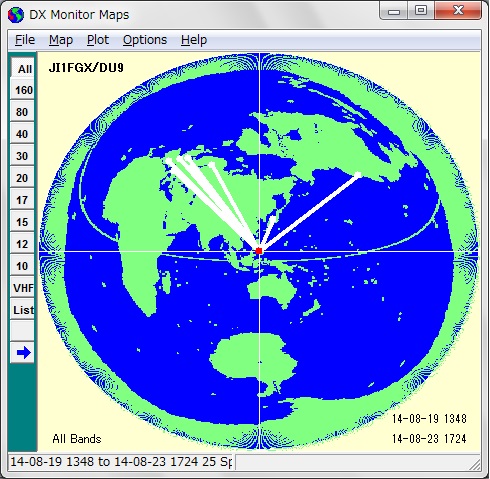Switch to the 10 meter band
This screenshot has height=479, width=490.
[22, 265]
